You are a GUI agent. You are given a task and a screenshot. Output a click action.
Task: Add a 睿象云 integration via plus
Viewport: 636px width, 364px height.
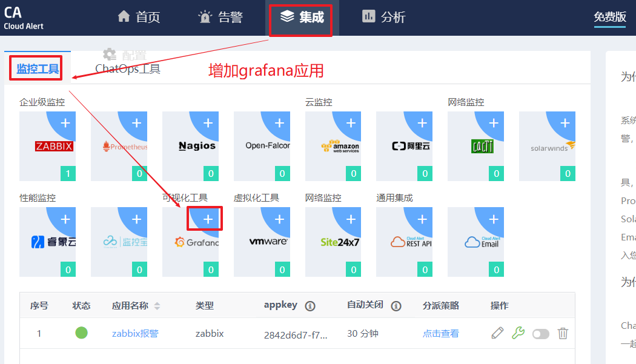click(65, 219)
